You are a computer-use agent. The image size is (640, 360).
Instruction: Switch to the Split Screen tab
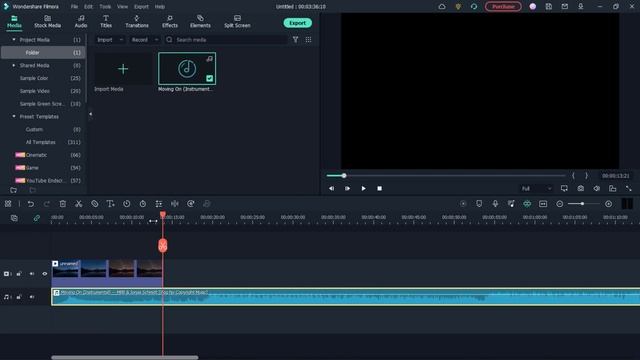tap(237, 21)
